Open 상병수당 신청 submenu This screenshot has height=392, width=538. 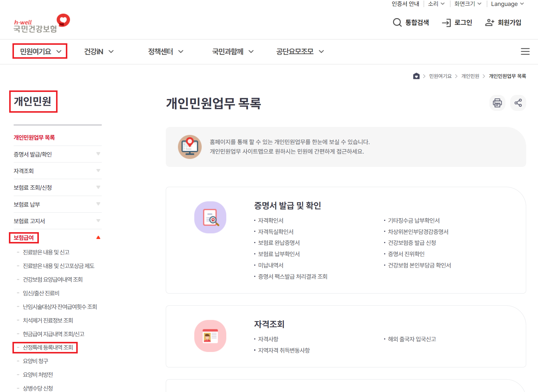coord(38,388)
